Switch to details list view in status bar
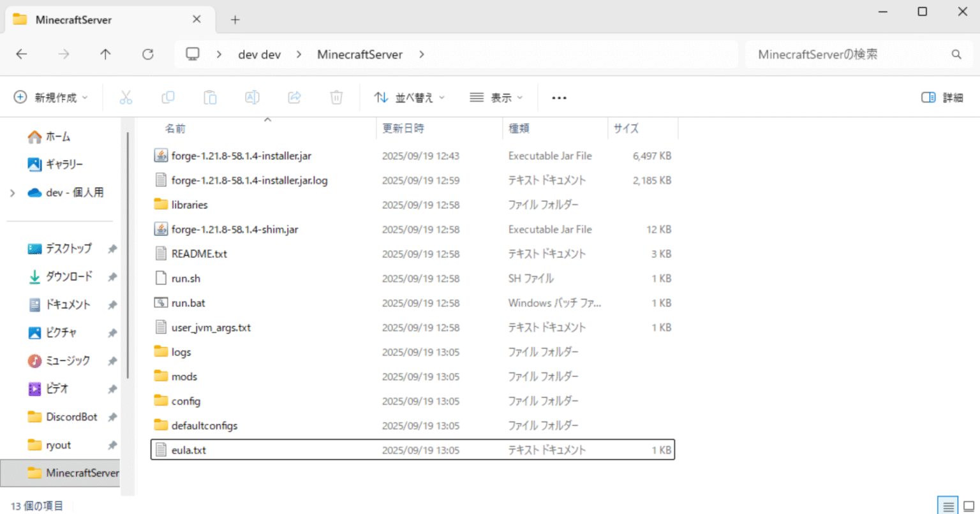Image resolution: width=980 pixels, height=514 pixels. coord(948,506)
